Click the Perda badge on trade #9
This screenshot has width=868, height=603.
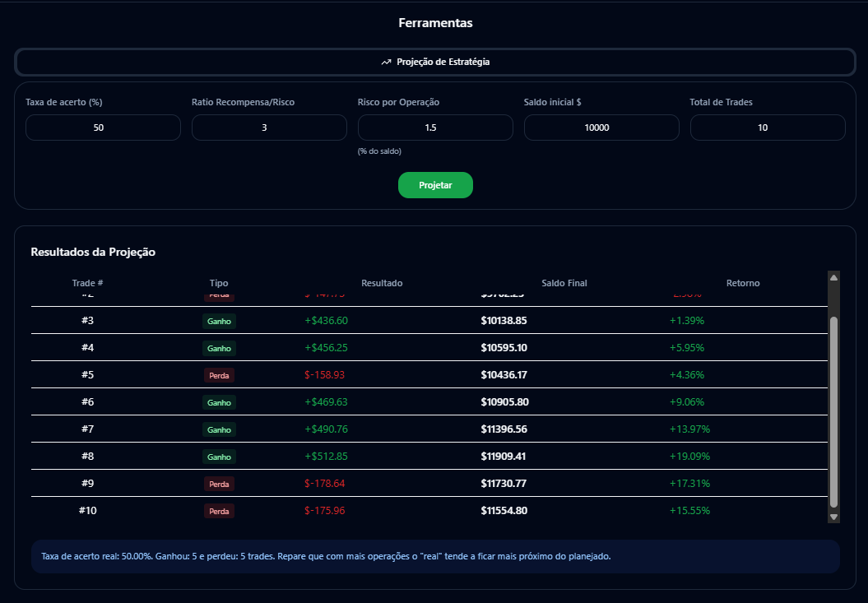point(219,484)
